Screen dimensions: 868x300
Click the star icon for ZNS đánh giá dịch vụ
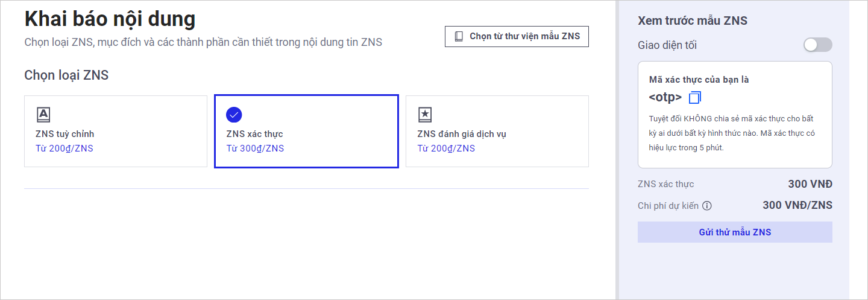425,115
